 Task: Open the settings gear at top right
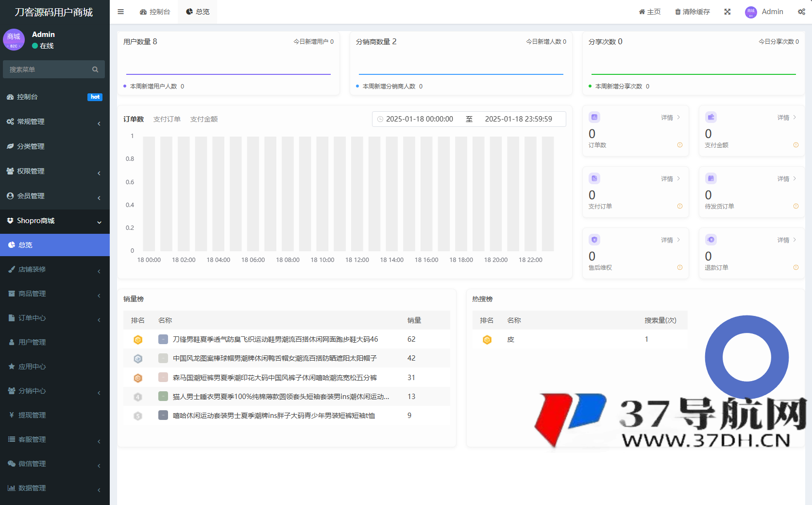tap(802, 11)
